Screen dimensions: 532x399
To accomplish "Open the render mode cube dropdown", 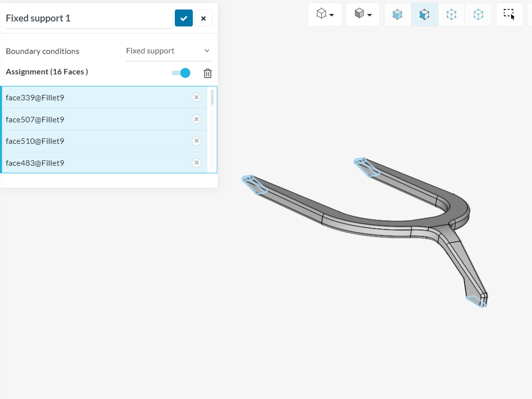I will (x=363, y=14).
